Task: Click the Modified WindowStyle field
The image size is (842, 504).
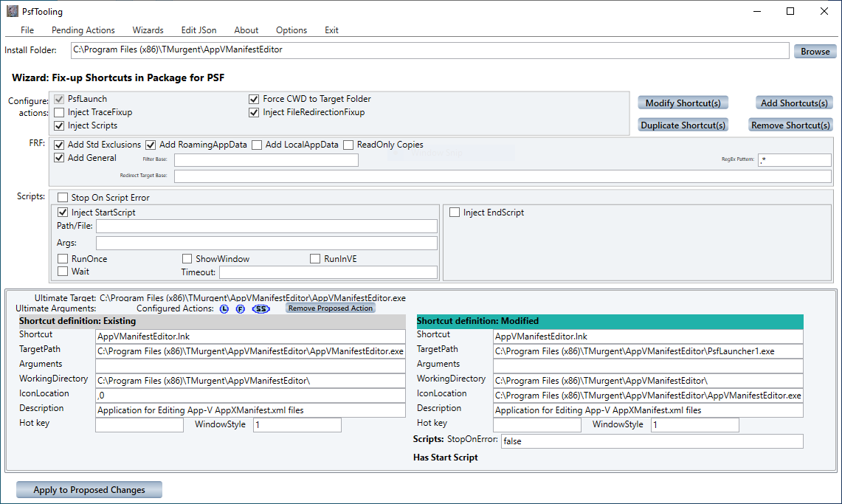Action: [x=695, y=425]
